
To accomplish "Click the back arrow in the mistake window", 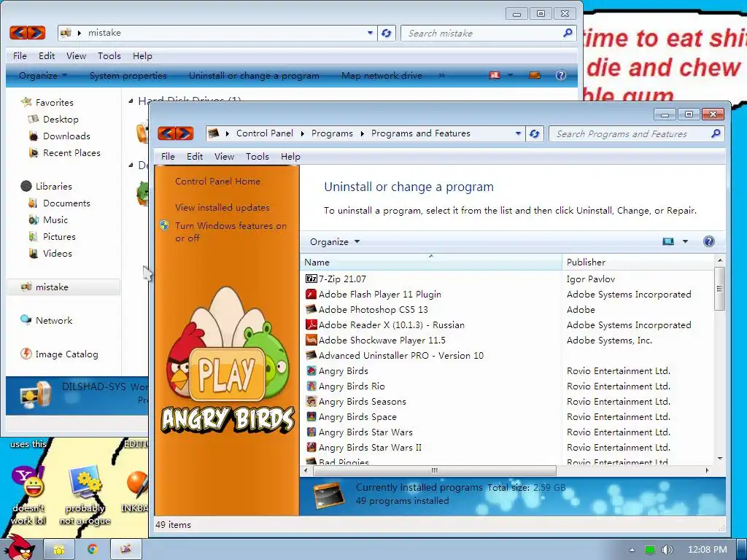I will click(18, 33).
